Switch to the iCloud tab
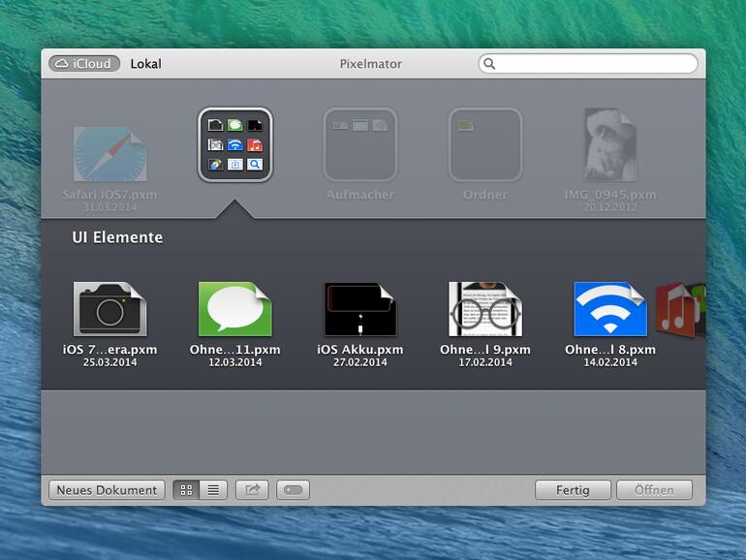 [x=84, y=64]
